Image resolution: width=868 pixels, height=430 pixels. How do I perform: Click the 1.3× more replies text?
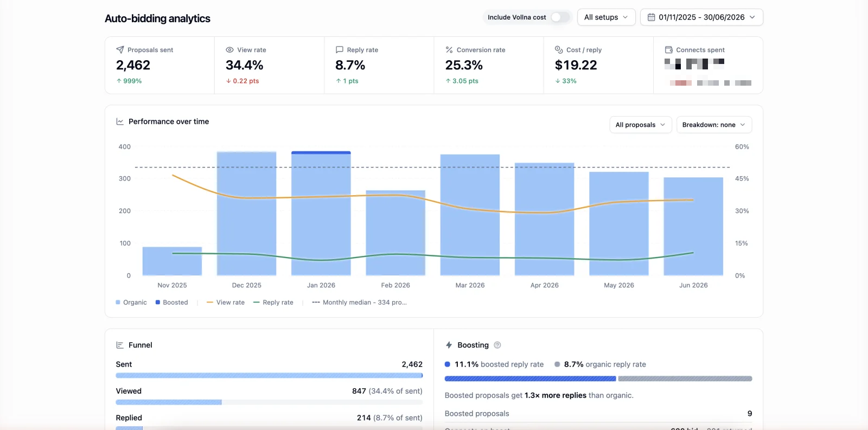pyautogui.click(x=556, y=395)
